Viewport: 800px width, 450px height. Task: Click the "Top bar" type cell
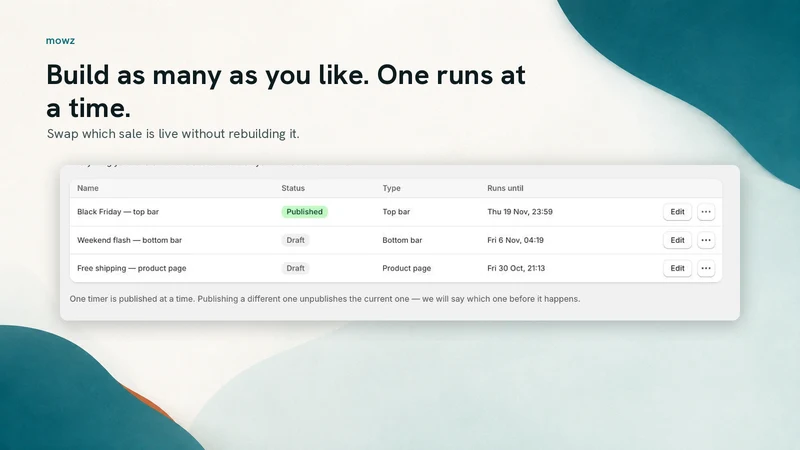click(x=396, y=212)
